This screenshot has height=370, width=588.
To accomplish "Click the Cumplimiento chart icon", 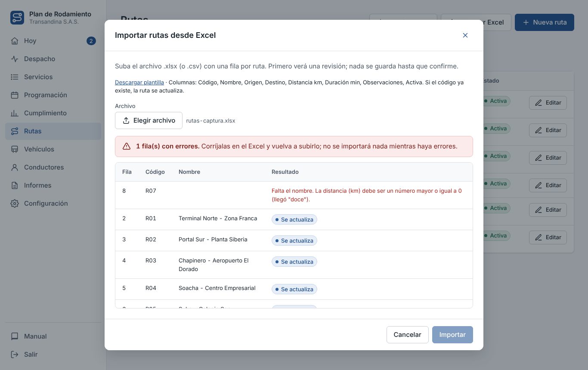I will click(x=15, y=113).
